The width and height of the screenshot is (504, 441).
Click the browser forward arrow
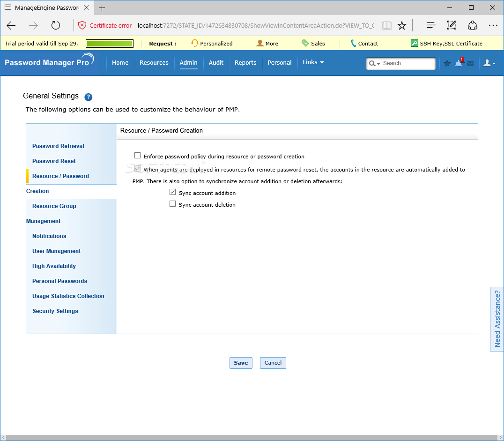coord(33,25)
